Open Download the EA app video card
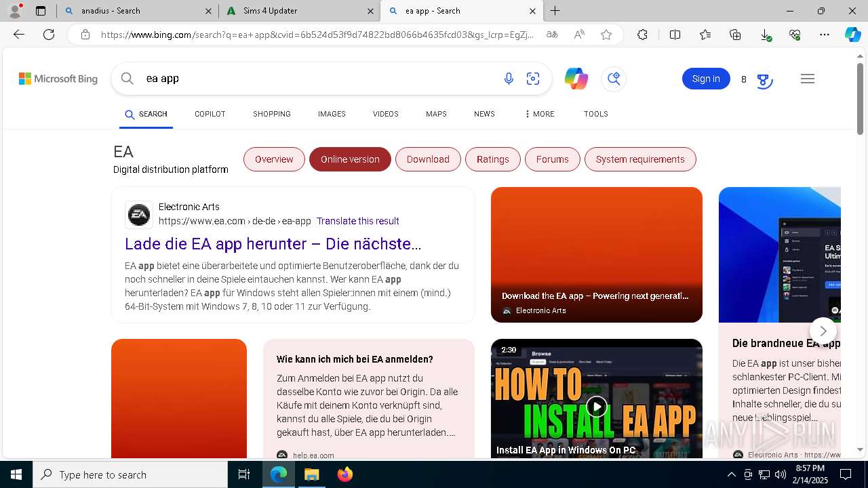 click(597, 255)
